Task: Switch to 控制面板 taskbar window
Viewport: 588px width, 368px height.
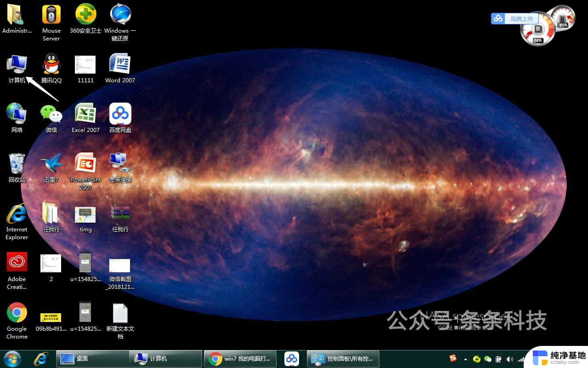Action: coord(343,358)
